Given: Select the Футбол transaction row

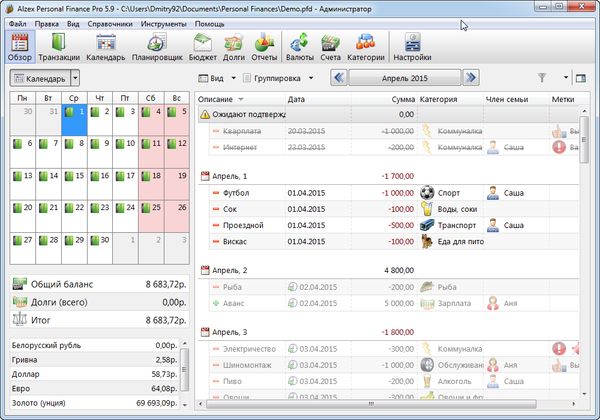Looking at the screenshot, I should [394, 193].
